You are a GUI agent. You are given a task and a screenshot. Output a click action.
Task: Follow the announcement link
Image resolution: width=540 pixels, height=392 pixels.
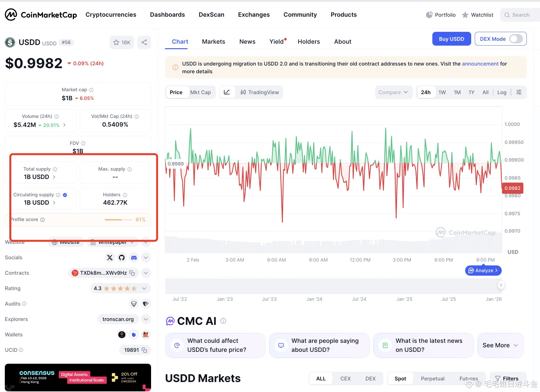coord(480,64)
